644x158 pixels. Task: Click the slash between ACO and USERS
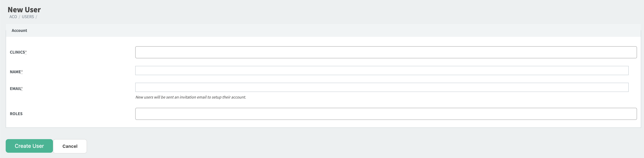click(19, 17)
